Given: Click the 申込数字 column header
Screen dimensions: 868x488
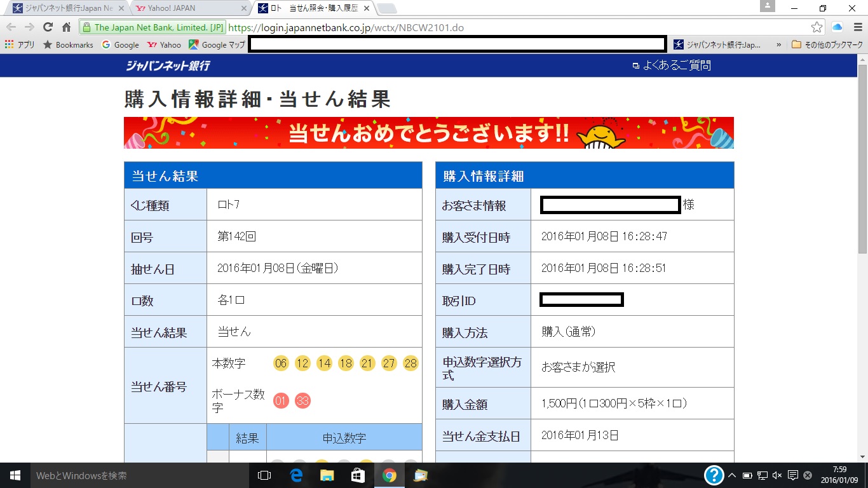Looking at the screenshot, I should [x=344, y=438].
